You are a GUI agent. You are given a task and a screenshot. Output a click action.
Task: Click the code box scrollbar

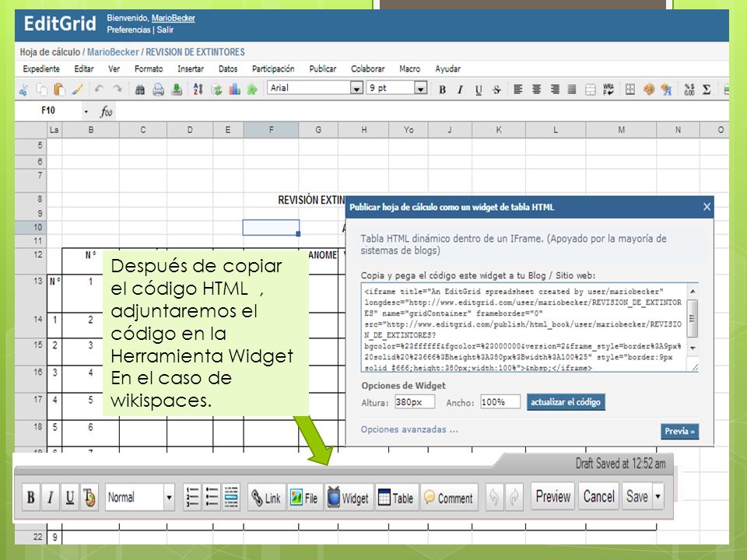coord(693,318)
